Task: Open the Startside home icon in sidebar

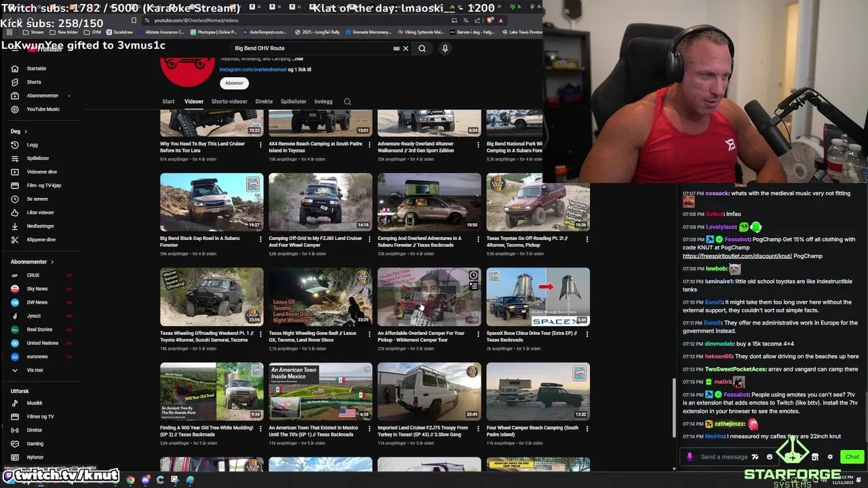Action: coord(15,68)
